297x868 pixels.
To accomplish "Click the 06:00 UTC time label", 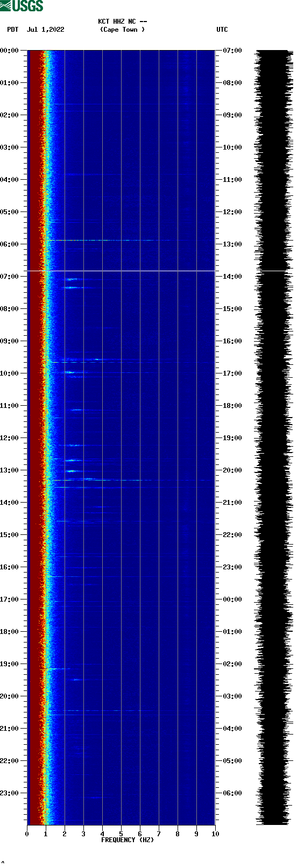I will (232, 793).
